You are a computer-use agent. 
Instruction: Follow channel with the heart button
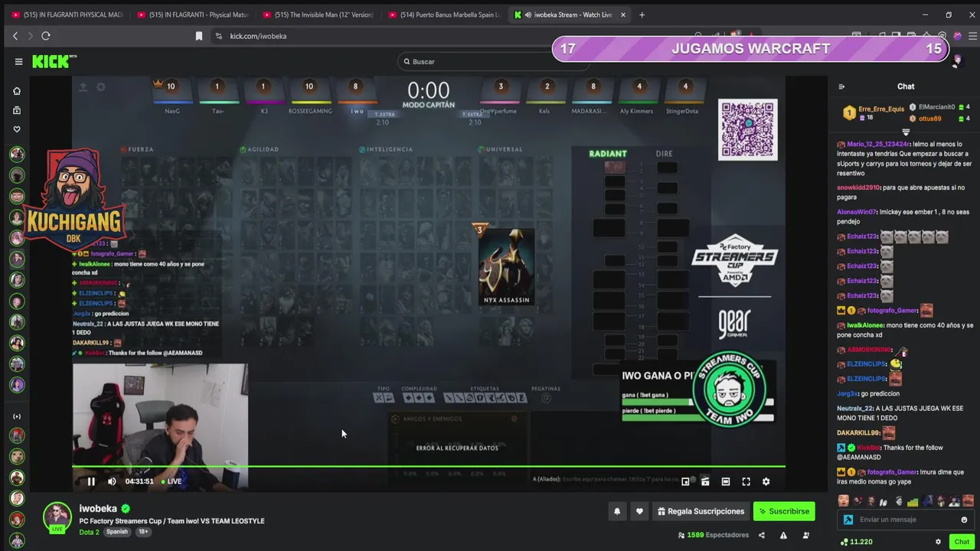pyautogui.click(x=639, y=511)
